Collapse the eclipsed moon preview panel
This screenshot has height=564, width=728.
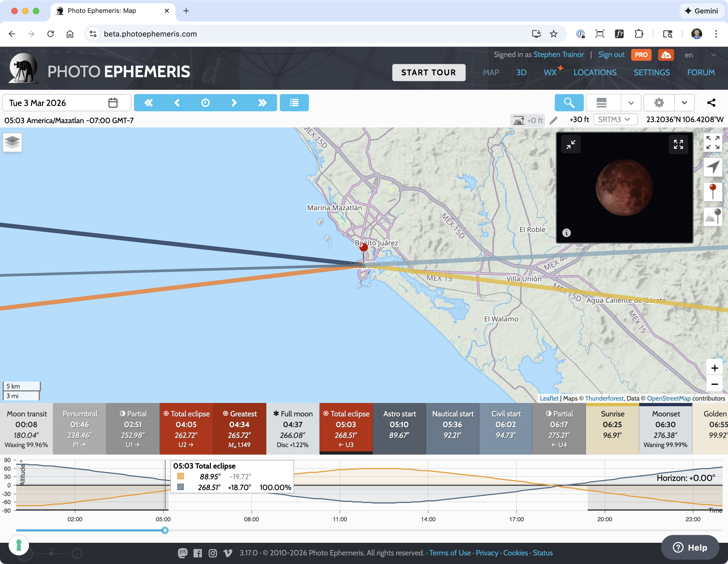571,145
